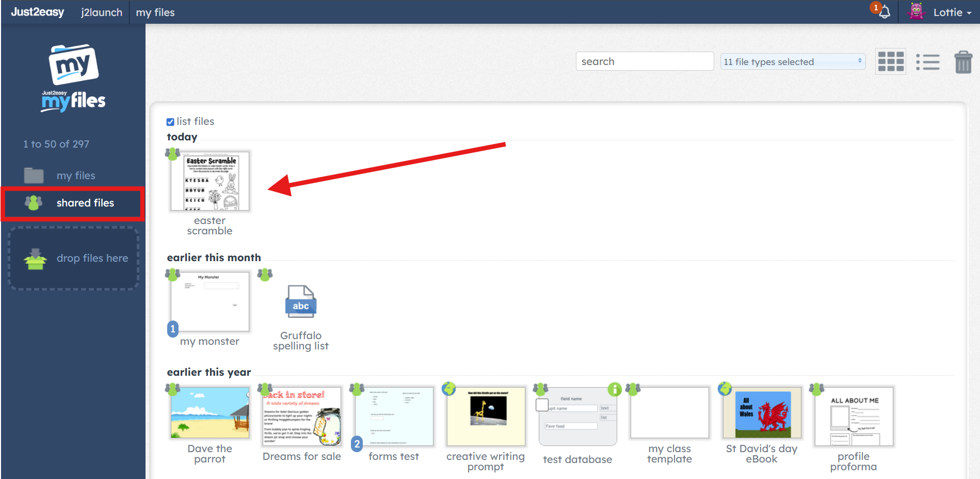Open Dave the parrot thumbnail
Image resolution: width=980 pixels, height=479 pixels.
click(210, 413)
